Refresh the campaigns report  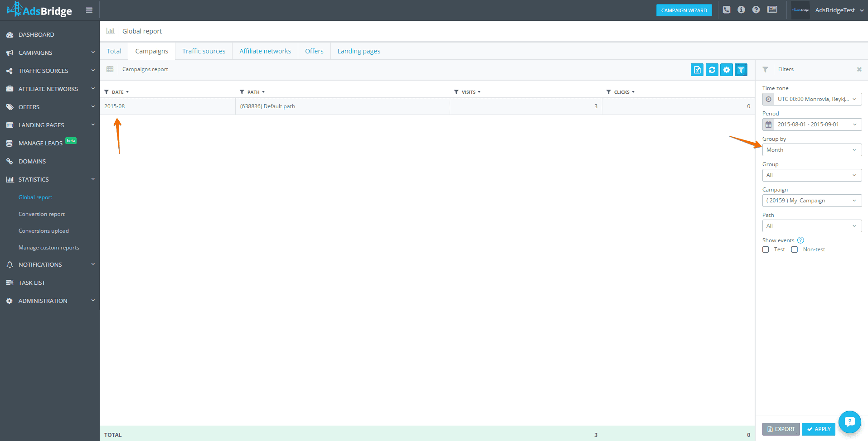click(712, 70)
